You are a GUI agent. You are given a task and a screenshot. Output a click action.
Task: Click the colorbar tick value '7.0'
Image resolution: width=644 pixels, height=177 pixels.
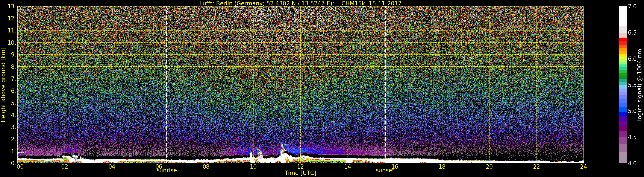[632, 6]
